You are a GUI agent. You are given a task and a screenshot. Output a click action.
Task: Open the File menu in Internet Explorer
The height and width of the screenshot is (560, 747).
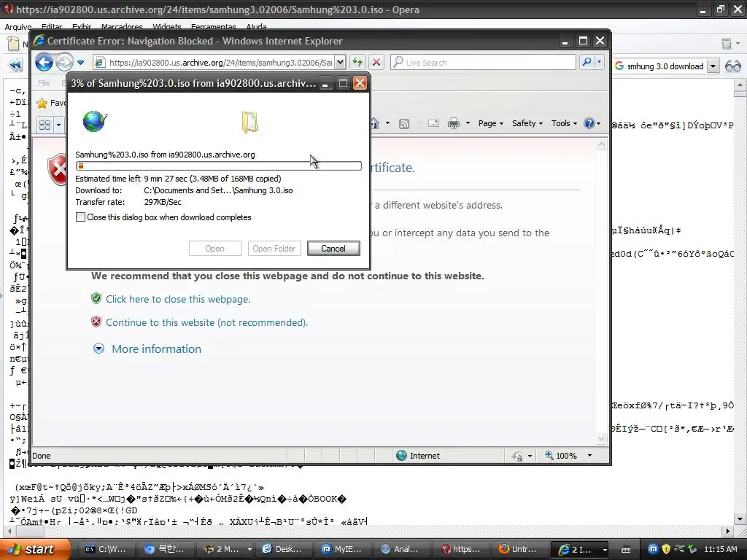[x=44, y=83]
